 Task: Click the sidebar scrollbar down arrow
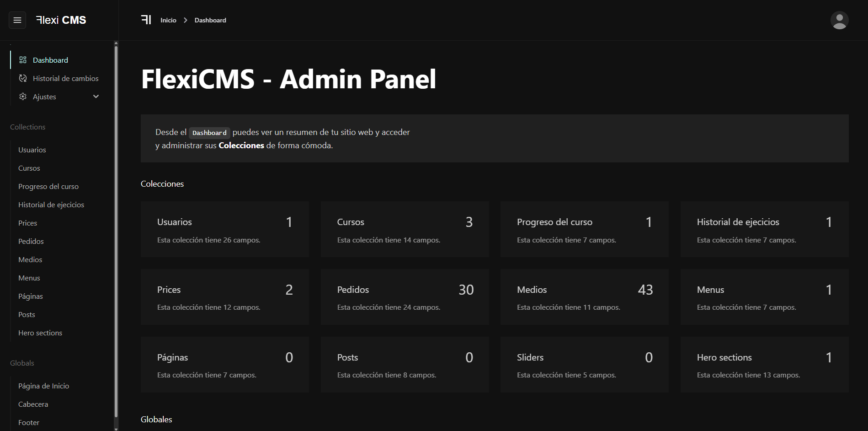coord(116,429)
